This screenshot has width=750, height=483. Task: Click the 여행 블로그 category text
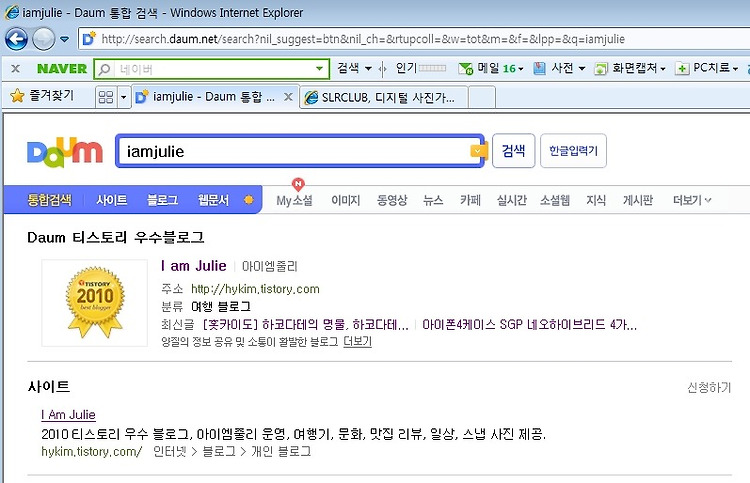point(221,307)
